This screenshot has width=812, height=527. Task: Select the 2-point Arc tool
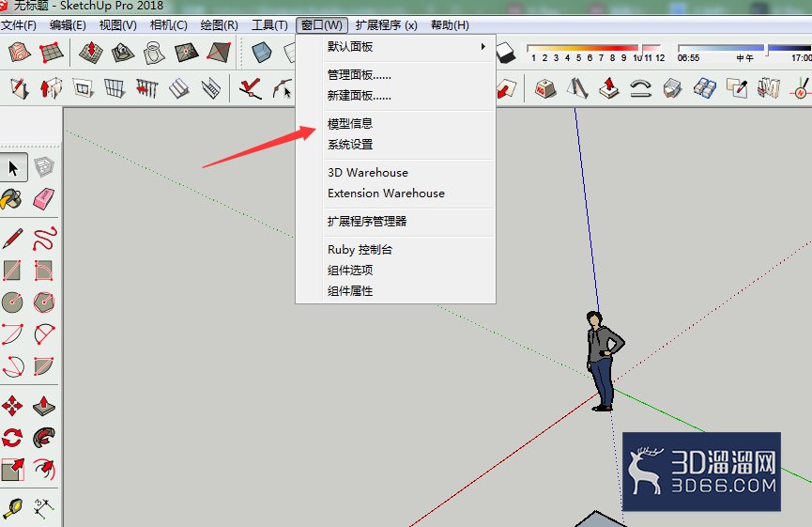coord(12,334)
